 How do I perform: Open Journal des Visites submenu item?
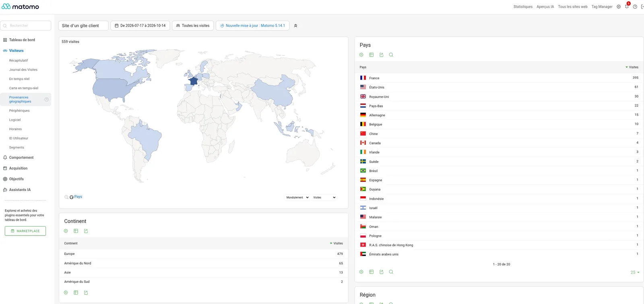click(23, 70)
